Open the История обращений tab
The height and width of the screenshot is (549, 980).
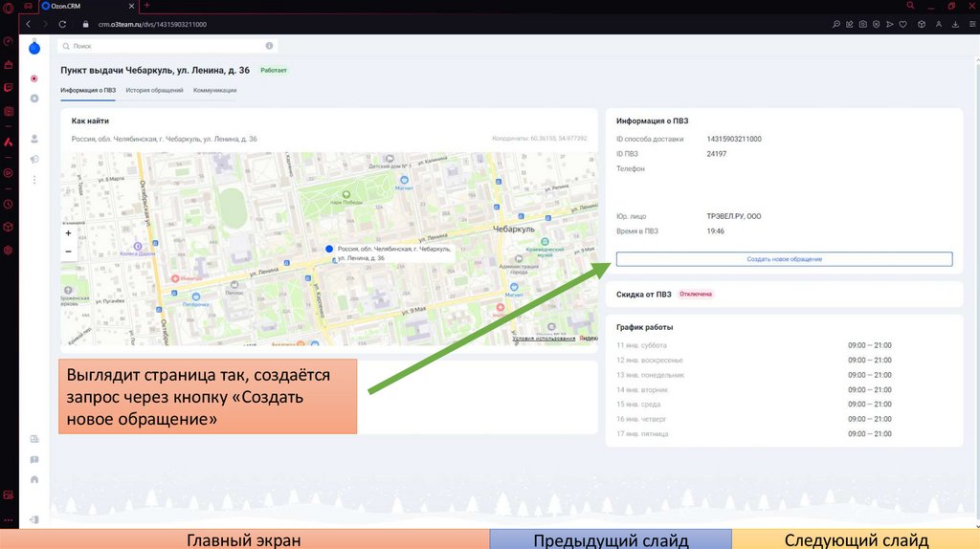tap(154, 90)
